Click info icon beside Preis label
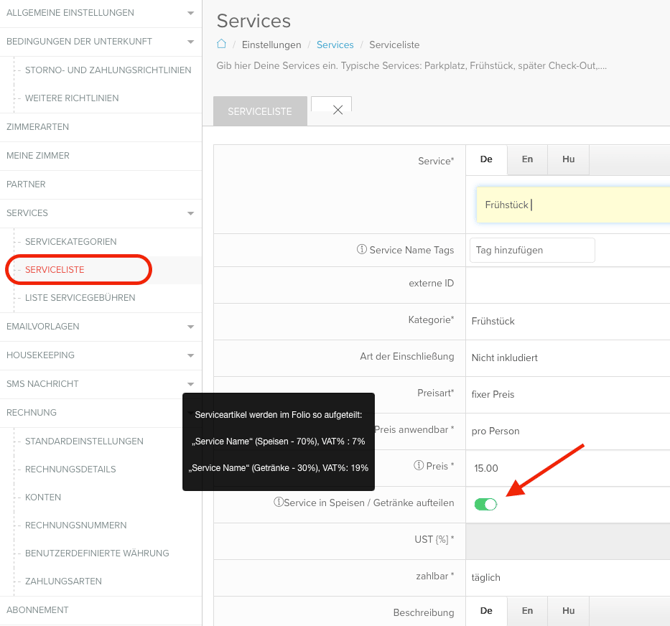Image resolution: width=670 pixels, height=626 pixels. pyautogui.click(x=417, y=466)
